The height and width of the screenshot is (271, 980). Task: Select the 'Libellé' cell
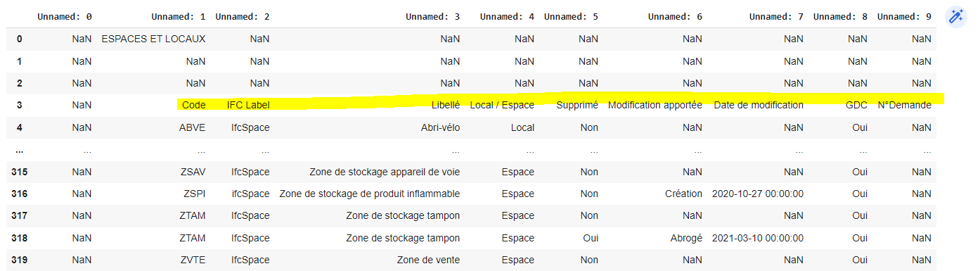click(x=446, y=105)
